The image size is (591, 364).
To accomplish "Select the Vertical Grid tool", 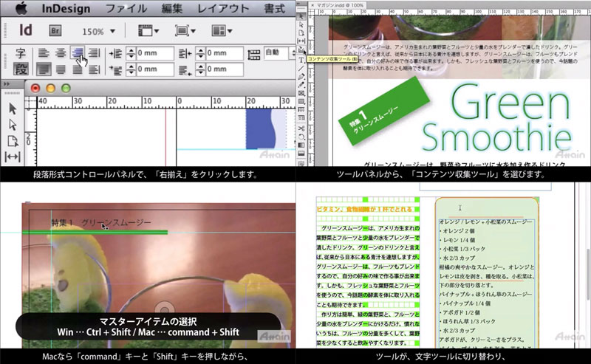I will (x=301, y=118).
